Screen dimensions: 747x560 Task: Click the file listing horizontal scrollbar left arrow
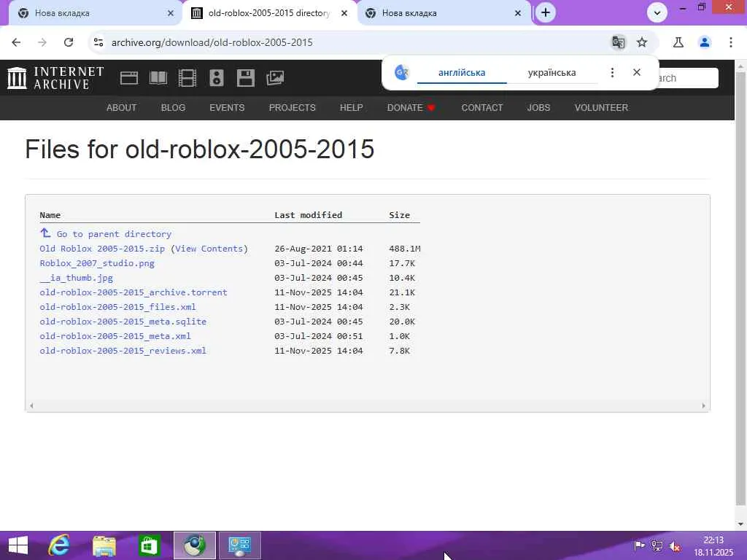(31, 405)
